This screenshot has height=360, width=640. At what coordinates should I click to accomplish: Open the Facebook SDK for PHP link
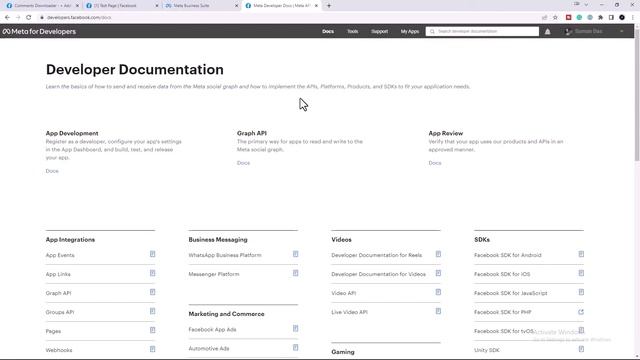(502, 312)
